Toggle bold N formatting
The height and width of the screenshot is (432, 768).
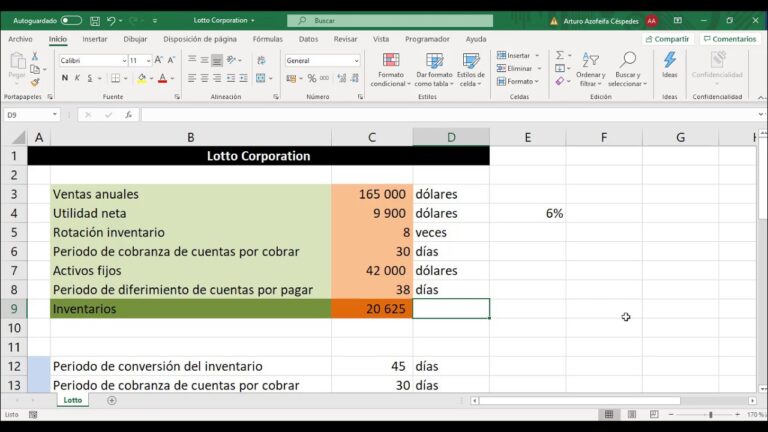(65, 78)
